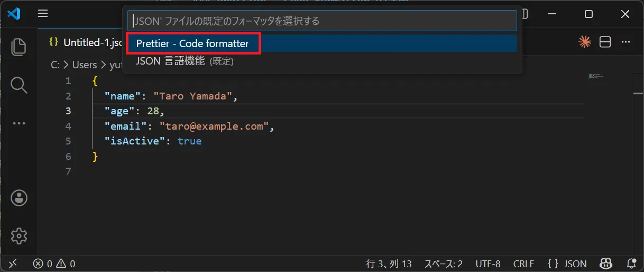Image resolution: width=644 pixels, height=272 pixels.
Task: Click line number 1 in gutter
Action: point(68,81)
